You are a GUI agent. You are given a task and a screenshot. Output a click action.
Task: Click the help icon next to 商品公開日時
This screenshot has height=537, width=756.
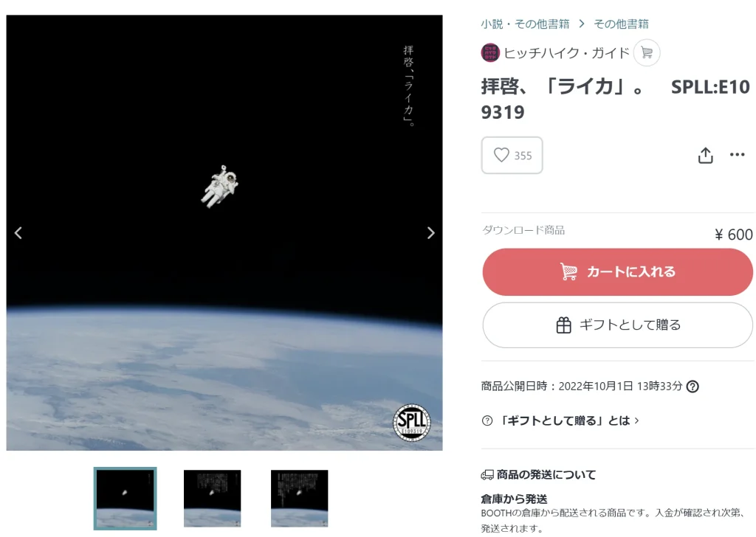point(693,387)
